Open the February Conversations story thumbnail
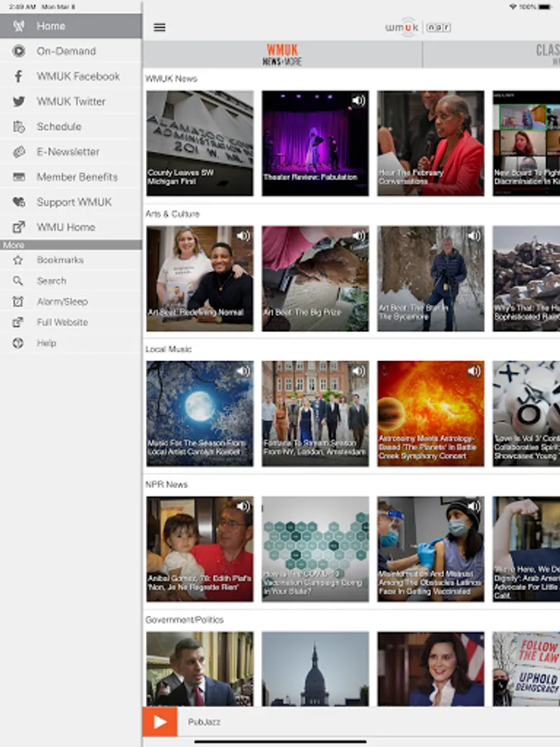The height and width of the screenshot is (747, 560). (431, 144)
